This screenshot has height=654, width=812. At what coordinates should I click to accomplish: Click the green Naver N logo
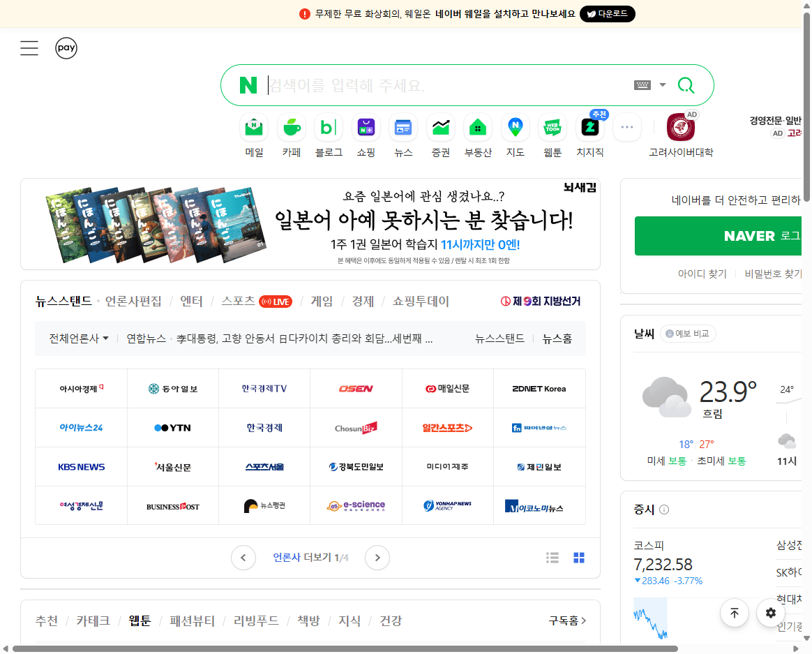pyautogui.click(x=248, y=85)
